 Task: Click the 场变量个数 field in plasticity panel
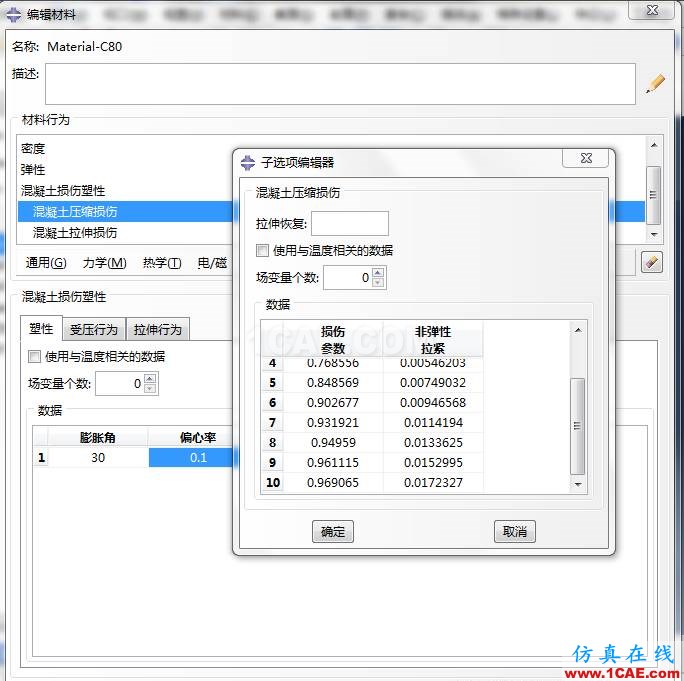point(120,383)
